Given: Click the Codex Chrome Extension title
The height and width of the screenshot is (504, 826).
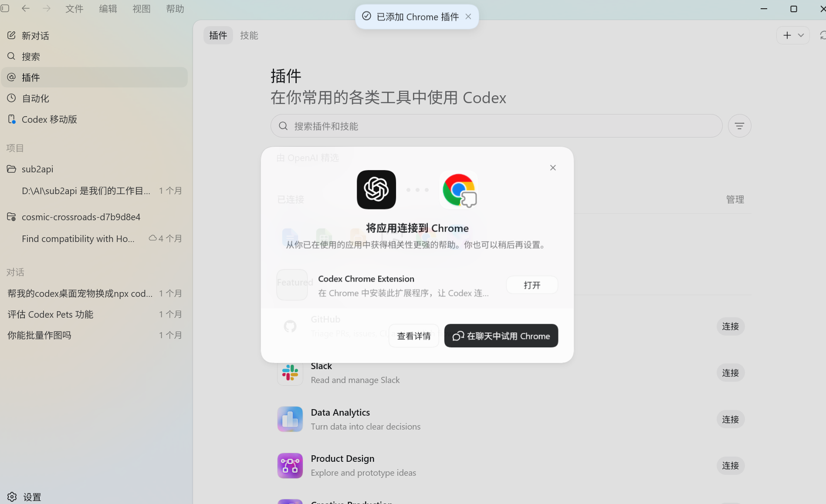Looking at the screenshot, I should [x=366, y=279].
